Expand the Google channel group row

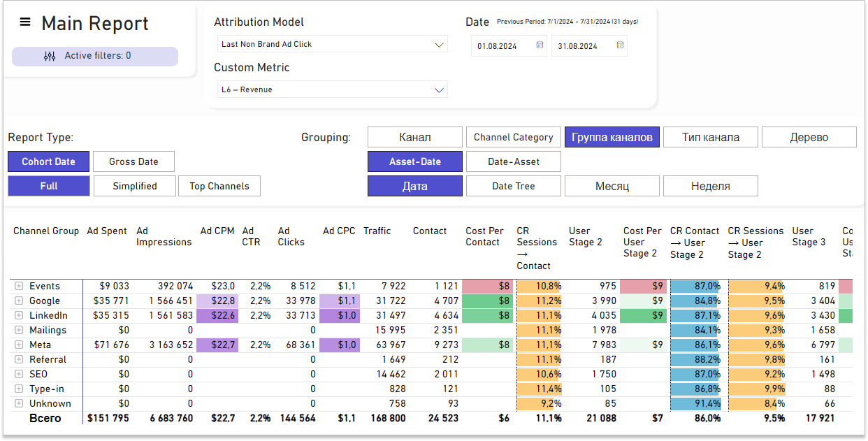tap(19, 301)
